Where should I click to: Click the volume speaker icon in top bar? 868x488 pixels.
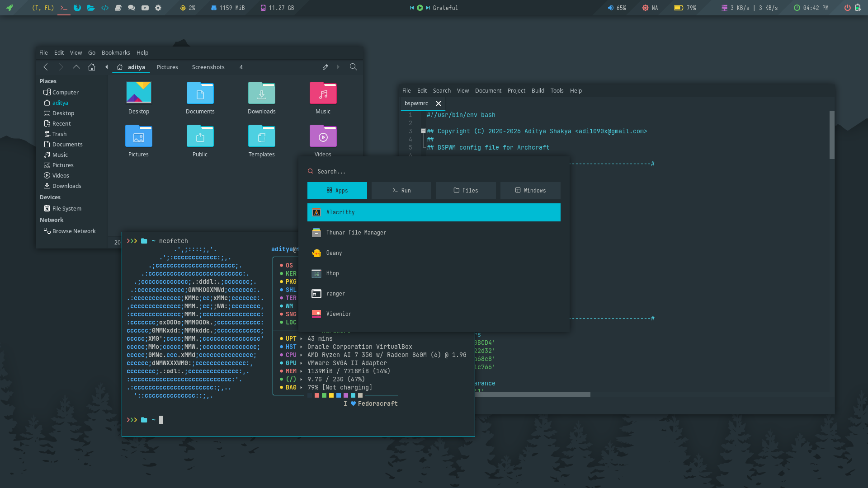[x=611, y=8]
